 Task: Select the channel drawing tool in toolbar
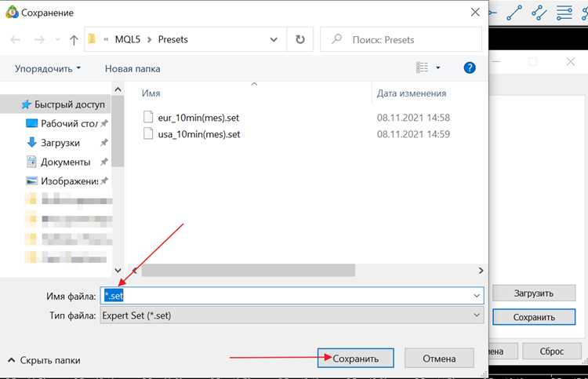539,13
